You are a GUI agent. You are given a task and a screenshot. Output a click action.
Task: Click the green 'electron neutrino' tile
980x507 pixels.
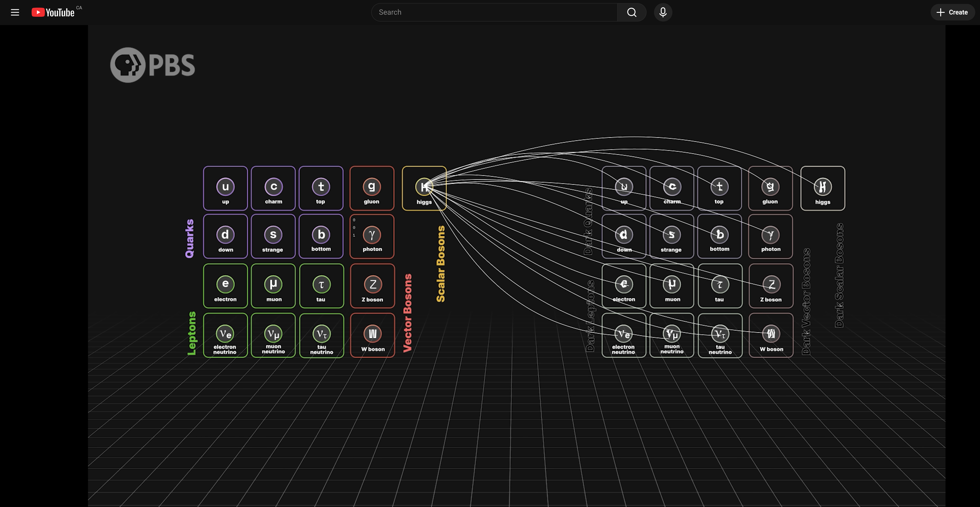(x=225, y=335)
